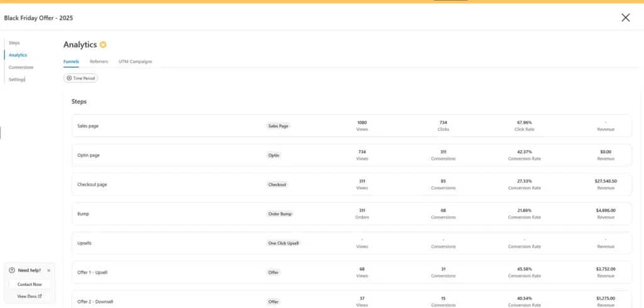Click the question mark help icon
This screenshot has width=644, height=308.
(x=12, y=271)
